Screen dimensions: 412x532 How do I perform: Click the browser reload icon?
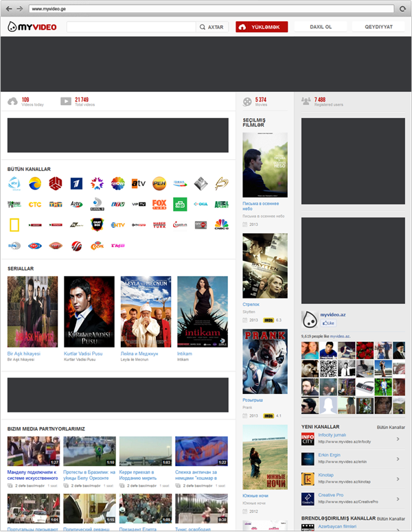tap(402, 9)
